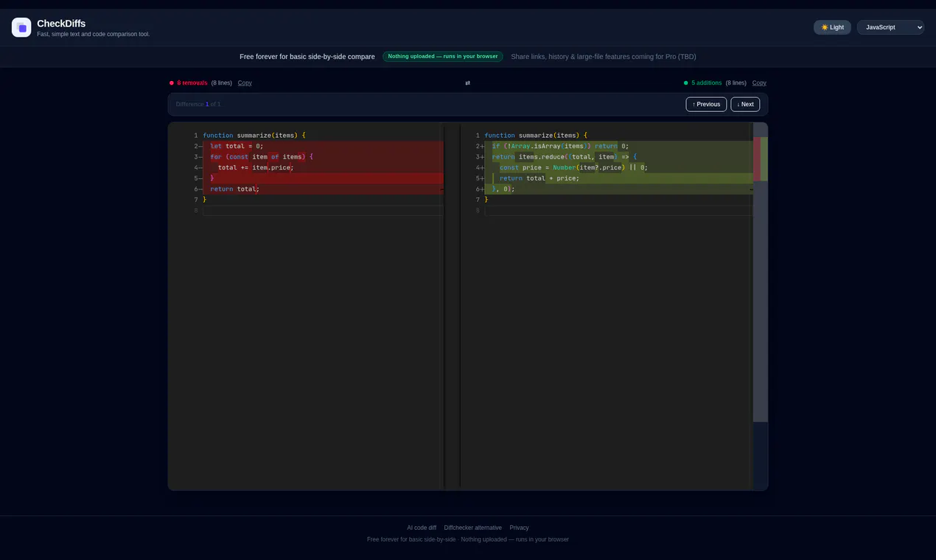Open the JavaScript language dropdown

click(x=890, y=27)
